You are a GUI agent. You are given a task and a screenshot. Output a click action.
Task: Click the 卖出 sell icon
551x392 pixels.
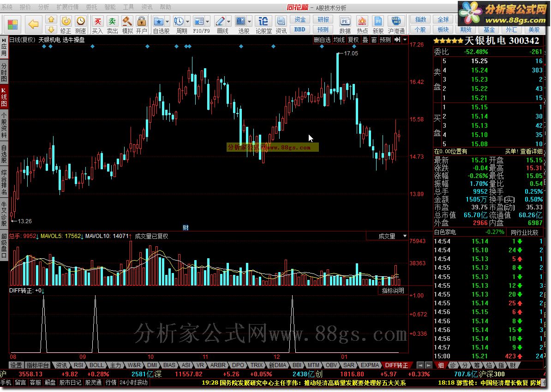pyautogui.click(x=113, y=24)
